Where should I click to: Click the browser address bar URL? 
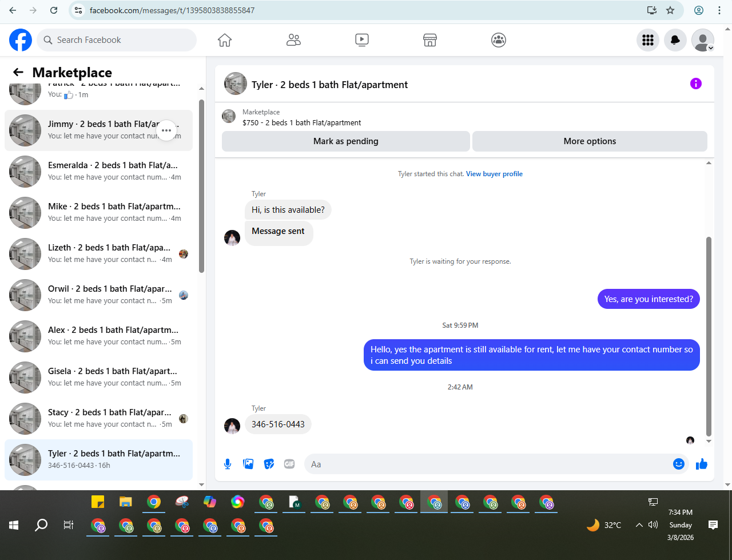tap(172, 10)
